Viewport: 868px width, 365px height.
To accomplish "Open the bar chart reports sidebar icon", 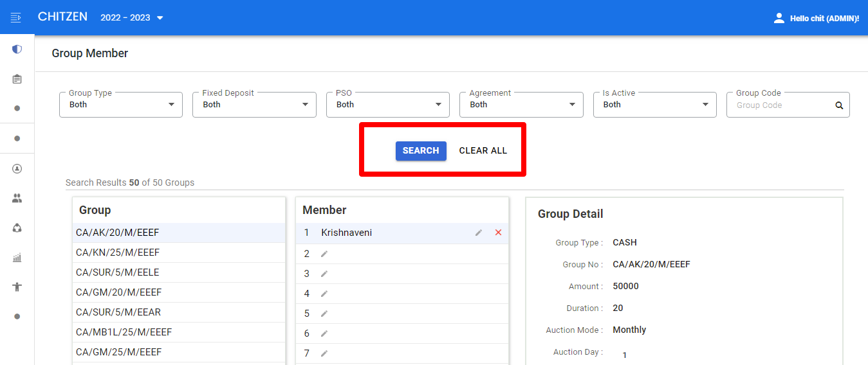I will (17, 258).
